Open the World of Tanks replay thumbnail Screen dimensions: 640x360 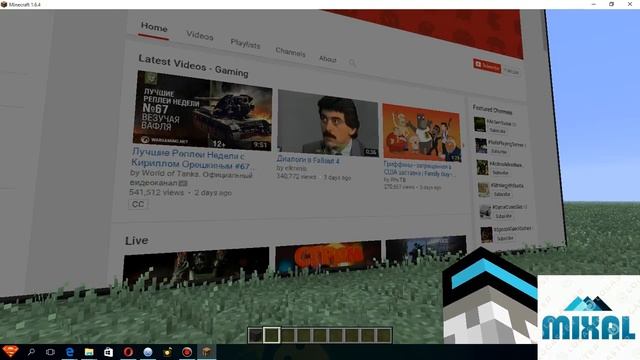pos(202,110)
